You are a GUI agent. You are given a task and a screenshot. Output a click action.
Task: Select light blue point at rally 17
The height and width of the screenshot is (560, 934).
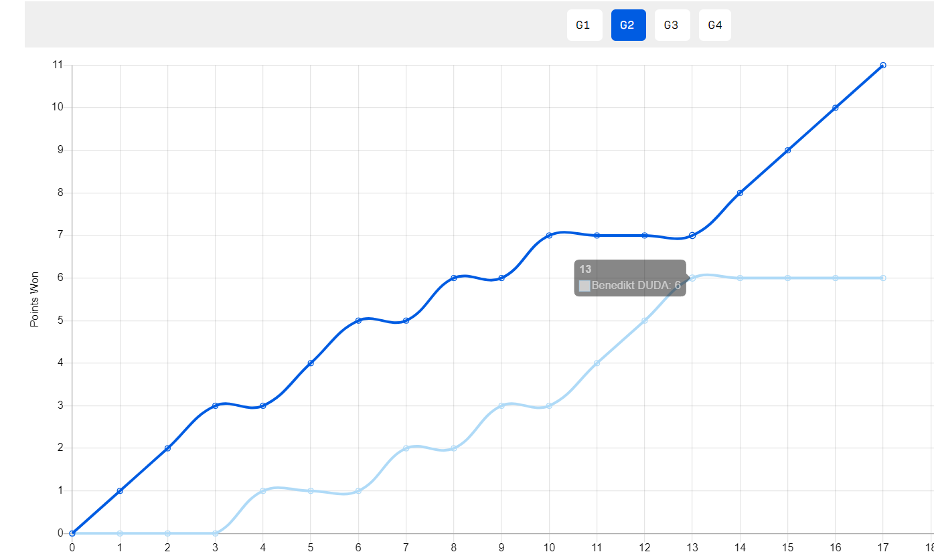click(883, 278)
